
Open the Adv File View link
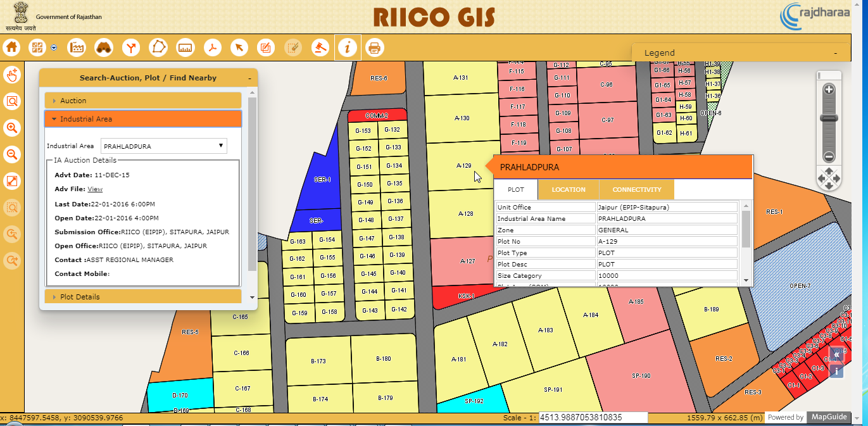coord(95,189)
